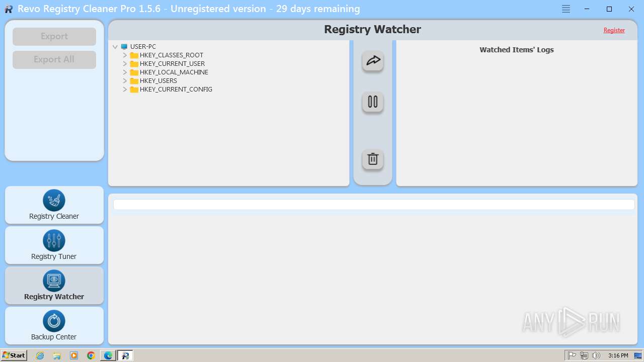
Task: Select HKEY_LOCAL_MACHINE folder icon
Action: click(x=134, y=72)
